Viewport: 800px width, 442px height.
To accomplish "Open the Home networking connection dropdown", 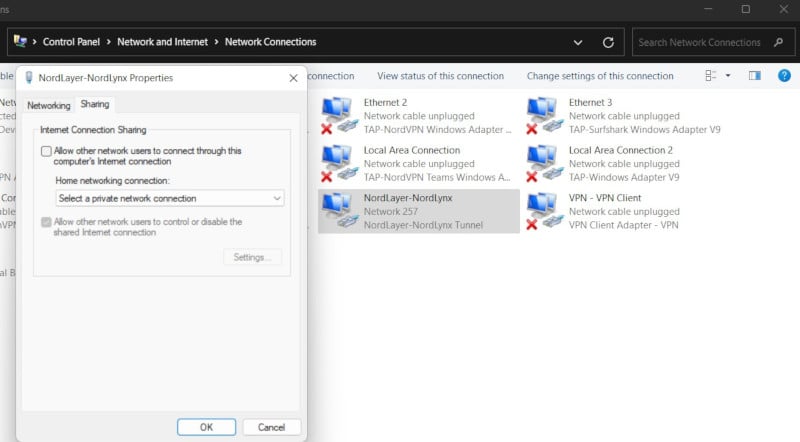I will coord(169,198).
